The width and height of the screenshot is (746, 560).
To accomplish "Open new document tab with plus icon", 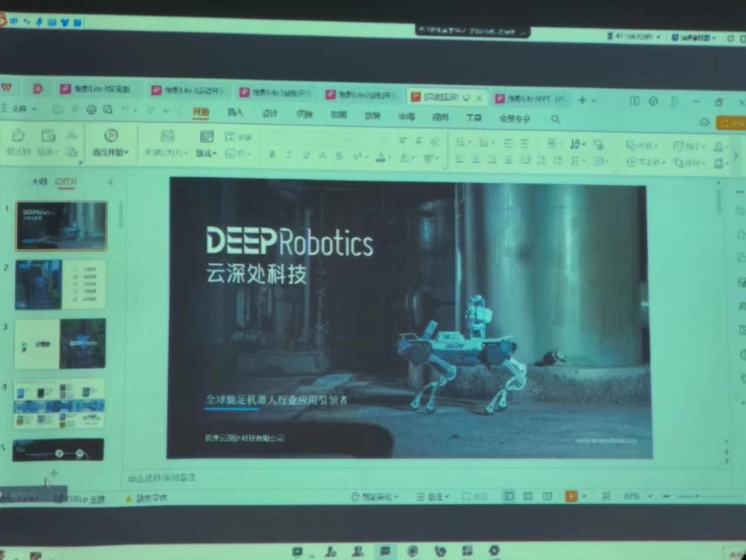I will (582, 100).
